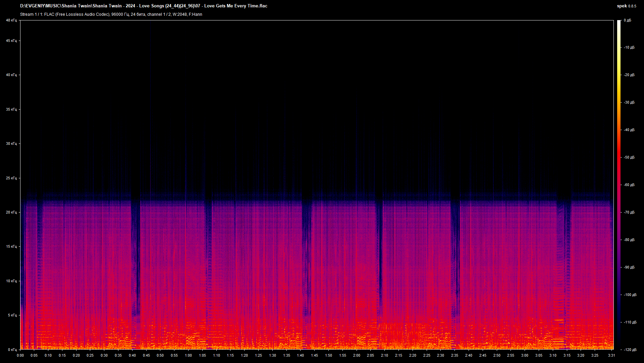The height and width of the screenshot is (363, 644).
Task: Click the spek 0.8.5 version label
Action: coord(626,6)
